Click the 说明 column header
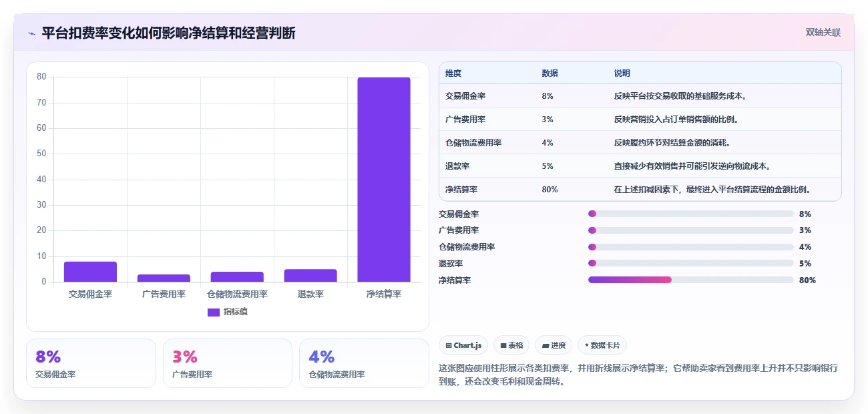 [622, 73]
